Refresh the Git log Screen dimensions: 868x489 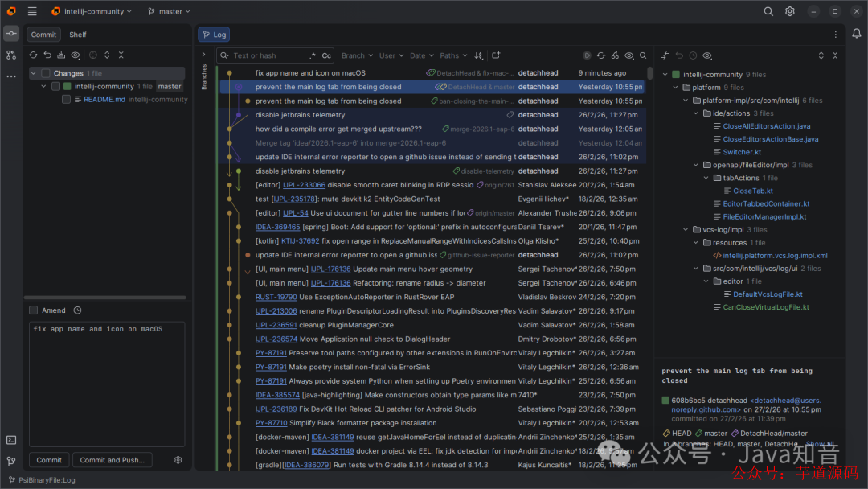(x=600, y=55)
